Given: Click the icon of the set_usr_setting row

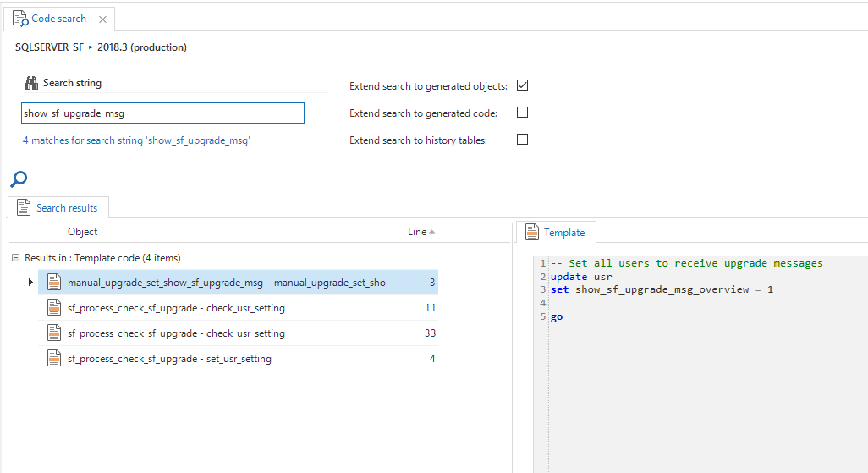Looking at the screenshot, I should tap(53, 359).
